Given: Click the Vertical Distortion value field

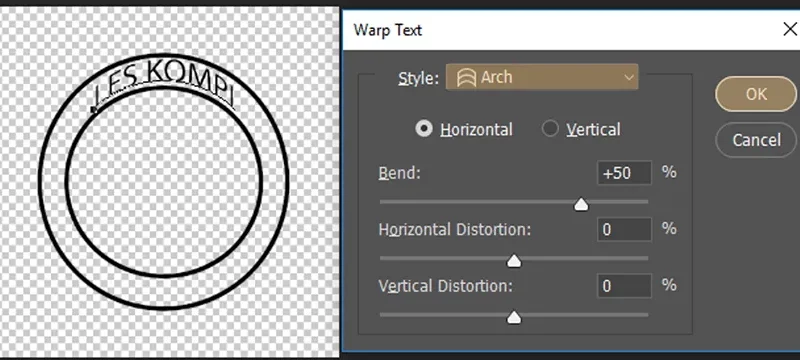Looking at the screenshot, I should point(624,286).
